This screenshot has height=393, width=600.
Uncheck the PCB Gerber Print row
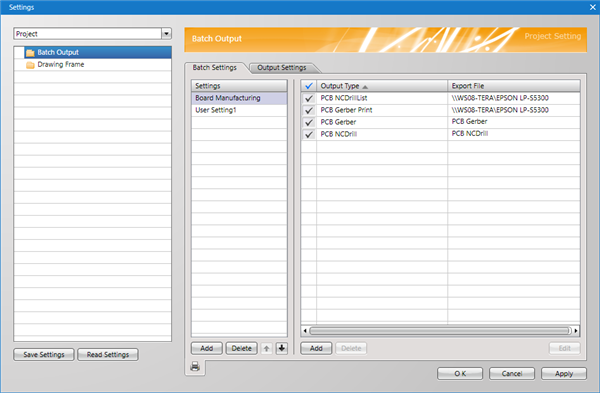point(309,110)
